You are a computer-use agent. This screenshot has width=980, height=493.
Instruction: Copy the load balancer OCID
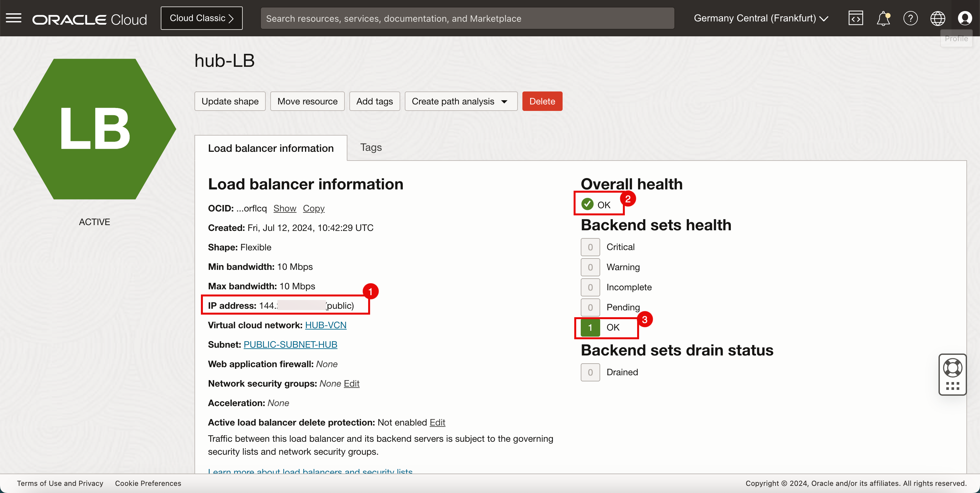pyautogui.click(x=313, y=208)
